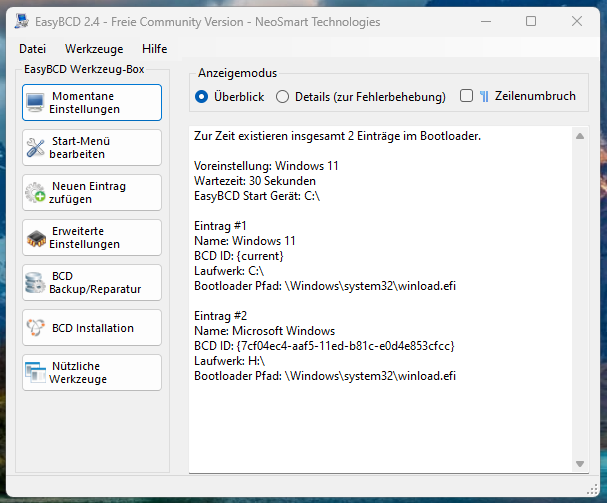This screenshot has height=503, width=607.
Task: Click the text 'Voreinstellung: Windows 11'
Action: [266, 166]
